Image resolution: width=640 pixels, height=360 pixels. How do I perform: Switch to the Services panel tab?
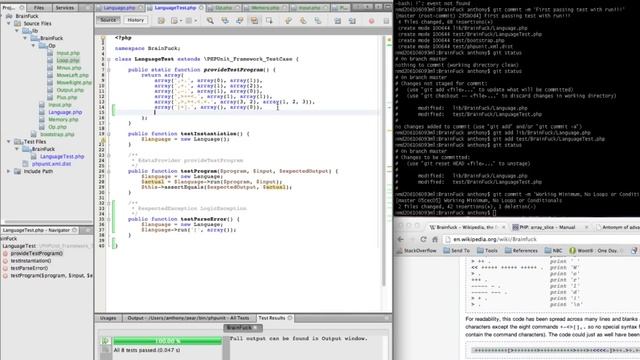coord(64,7)
